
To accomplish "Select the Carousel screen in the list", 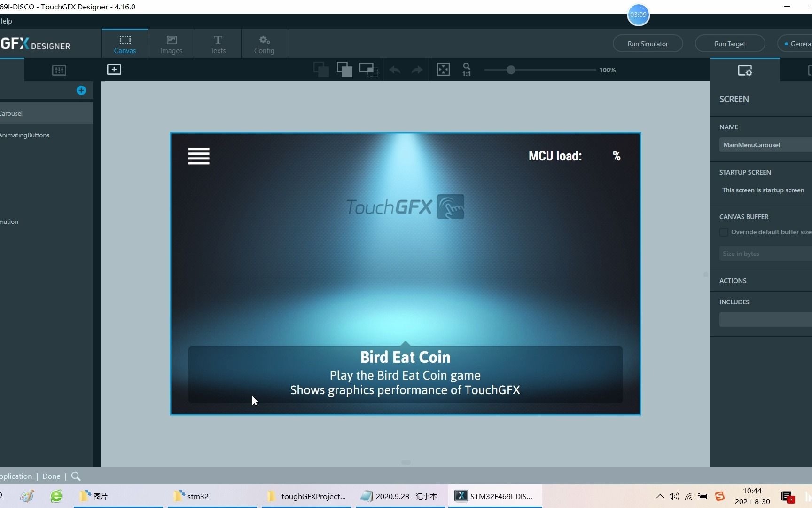I will (46, 113).
